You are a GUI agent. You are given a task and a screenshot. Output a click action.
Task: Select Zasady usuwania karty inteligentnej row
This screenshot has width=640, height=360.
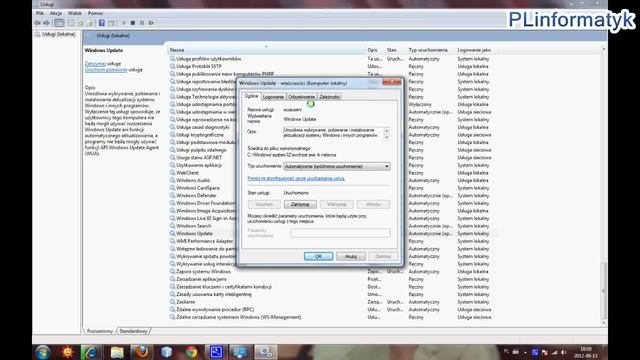click(333, 294)
